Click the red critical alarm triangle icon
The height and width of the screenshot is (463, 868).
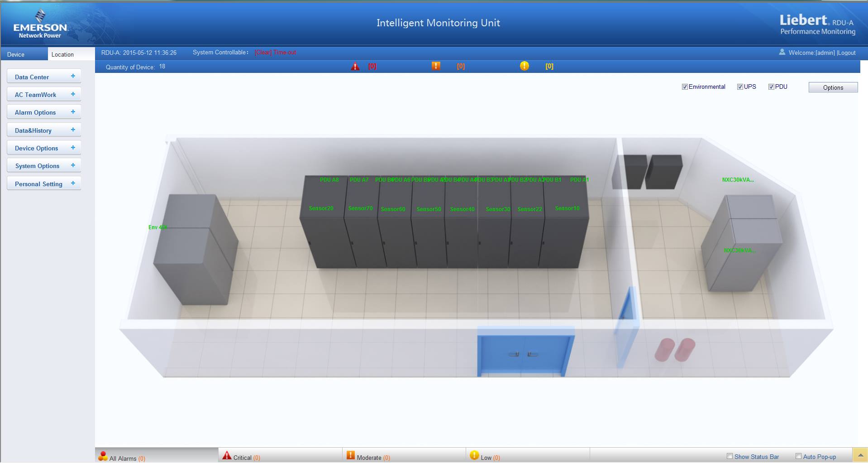(x=355, y=67)
